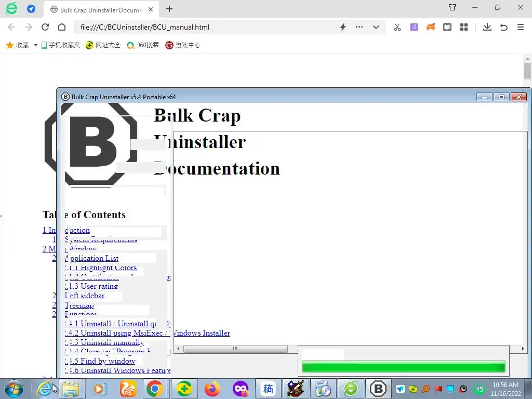Open the 稿 app on taskbar
Image resolution: width=532 pixels, height=399 pixels.
269,389
